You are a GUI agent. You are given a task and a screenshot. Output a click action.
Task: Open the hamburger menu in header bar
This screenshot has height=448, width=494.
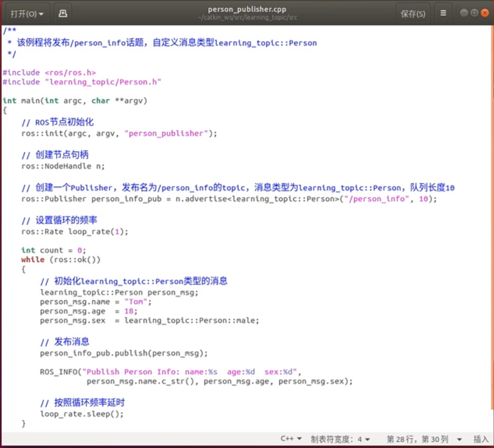[x=443, y=13]
